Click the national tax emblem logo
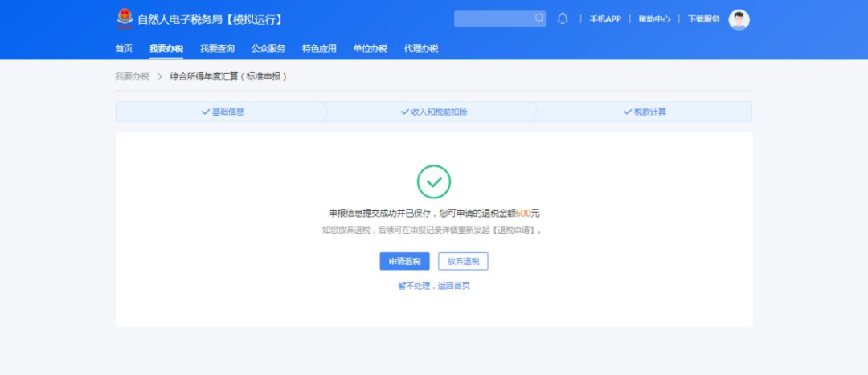868x375 pixels. [x=125, y=19]
